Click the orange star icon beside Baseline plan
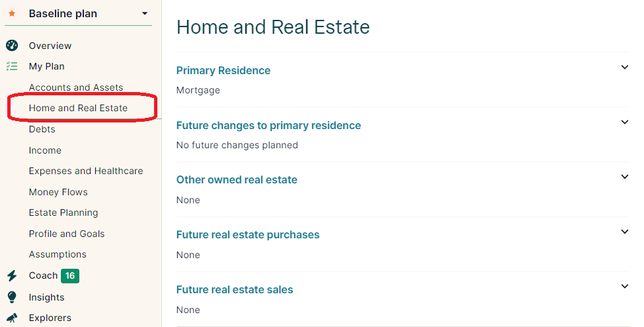 12,14
